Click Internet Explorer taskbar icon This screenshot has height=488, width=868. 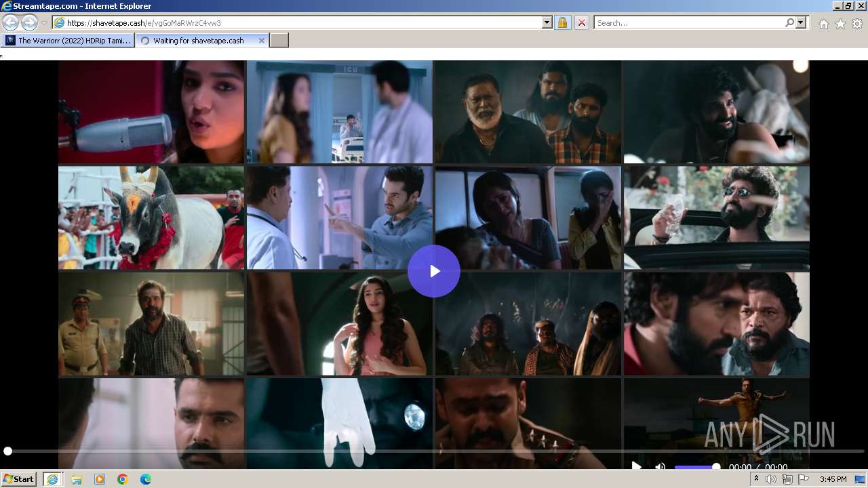52,479
